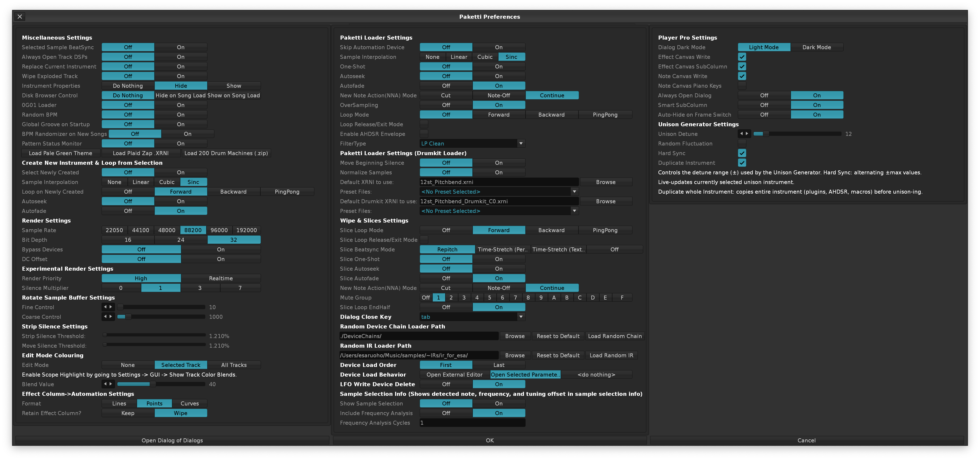Open Dialog Close Key dropdown
This screenshot has width=980, height=460.
(x=473, y=317)
